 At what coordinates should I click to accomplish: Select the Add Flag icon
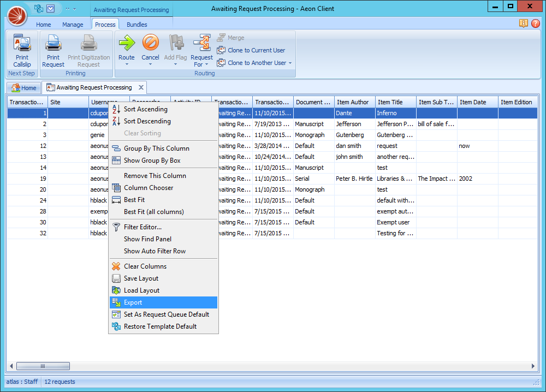[175, 44]
